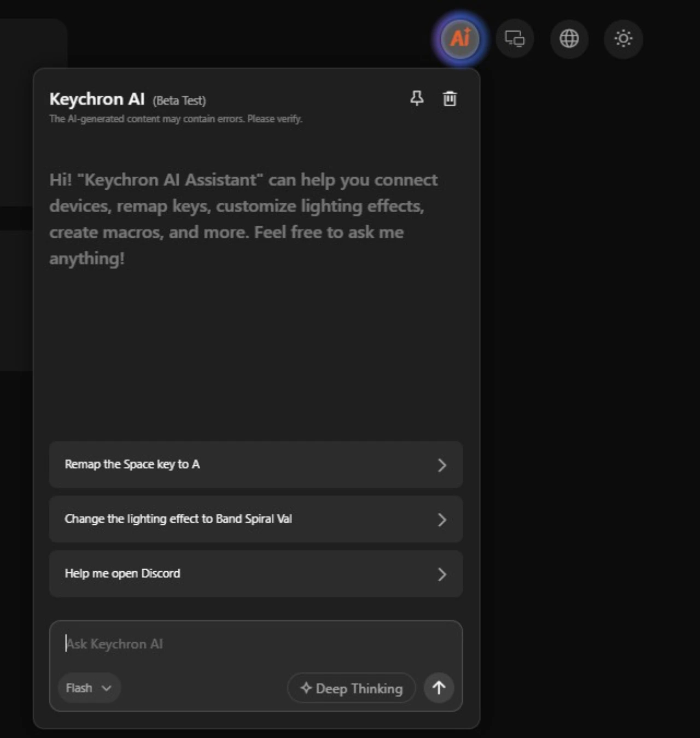
Task: Enable Deep Thinking mode
Action: tap(352, 688)
